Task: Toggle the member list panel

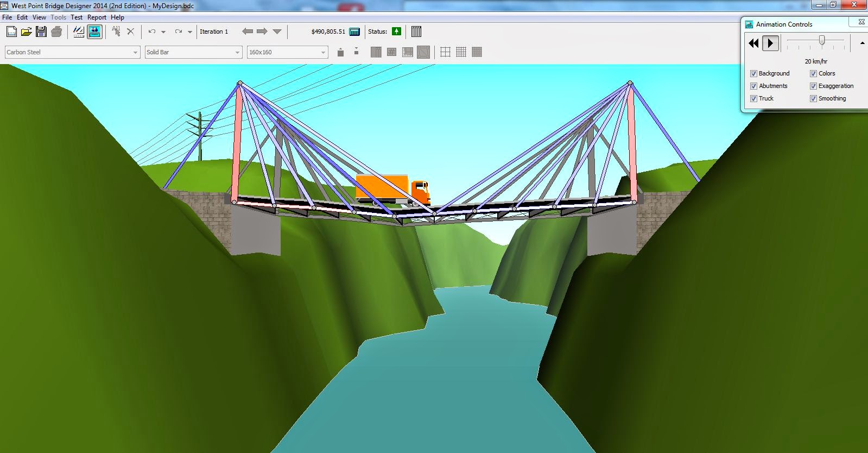Action: (x=376, y=52)
